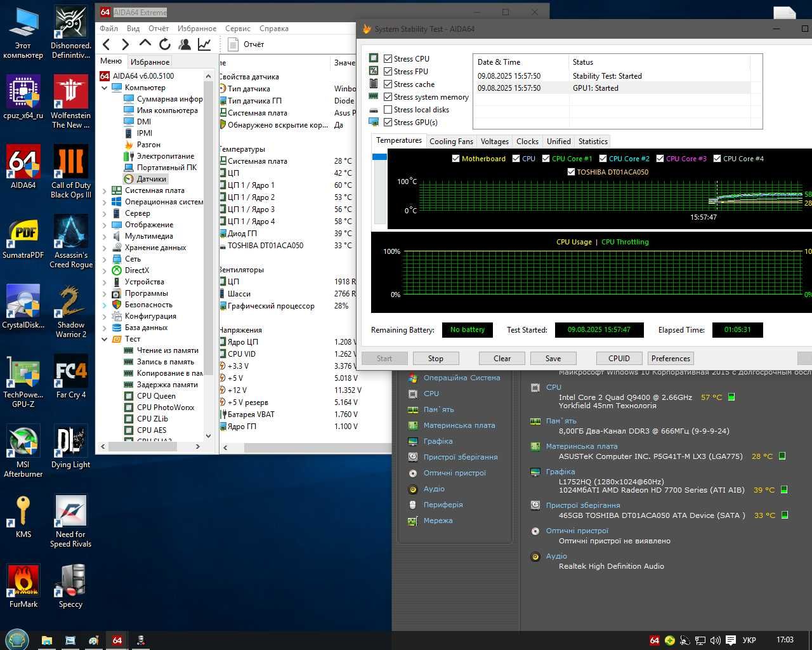The height and width of the screenshot is (650, 812).
Task: Open Call of Duty Black Ops III shortcut
Action: click(x=71, y=172)
